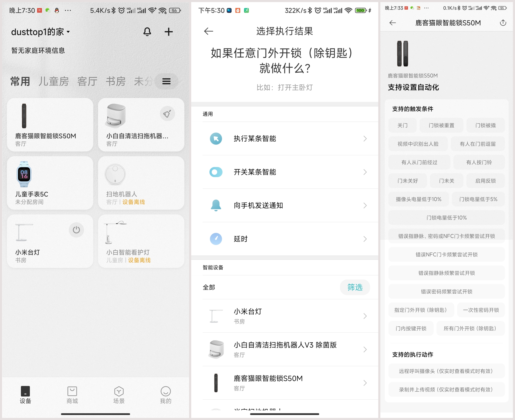Tap 小米台灯 lamp icon in device list
This screenshot has height=420, width=515.
pyautogui.click(x=216, y=316)
